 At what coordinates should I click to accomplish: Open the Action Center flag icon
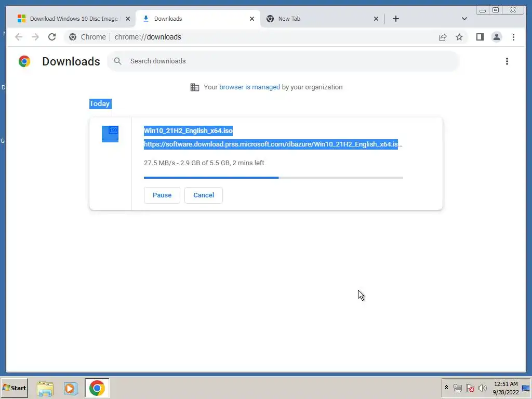point(470,388)
